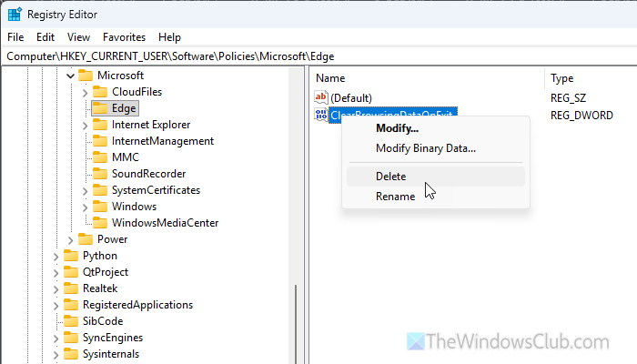The image size is (637, 364).
Task: Click REG_SZ type cell of (Default)
Action: click(x=568, y=98)
